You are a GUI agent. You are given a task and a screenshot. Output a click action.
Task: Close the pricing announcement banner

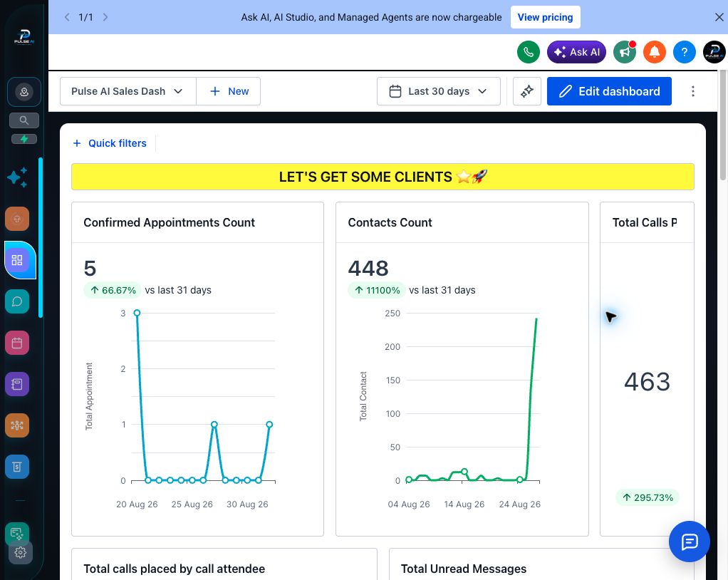719,17
